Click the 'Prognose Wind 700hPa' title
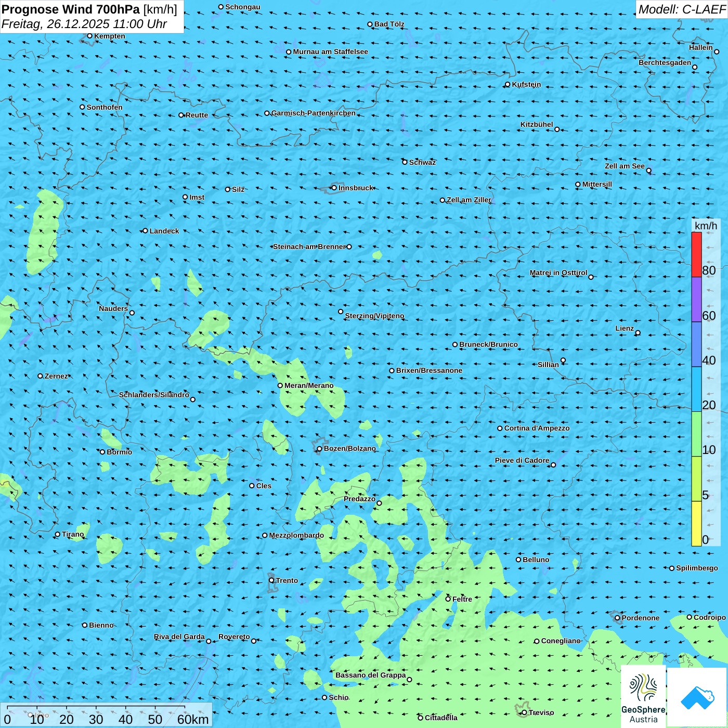The height and width of the screenshot is (728, 728). [71, 9]
